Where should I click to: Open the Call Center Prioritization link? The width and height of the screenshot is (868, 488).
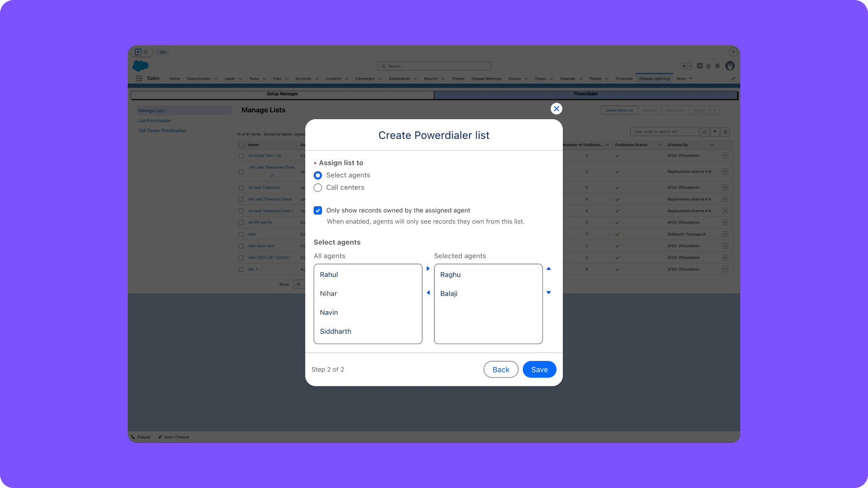(162, 130)
